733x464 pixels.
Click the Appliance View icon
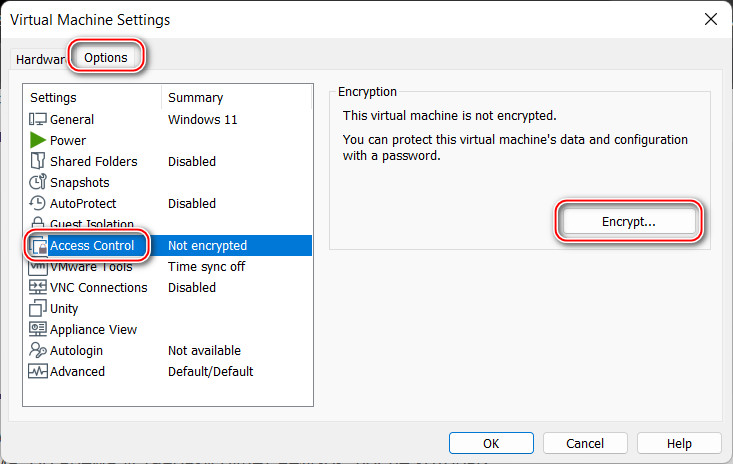pyautogui.click(x=37, y=329)
